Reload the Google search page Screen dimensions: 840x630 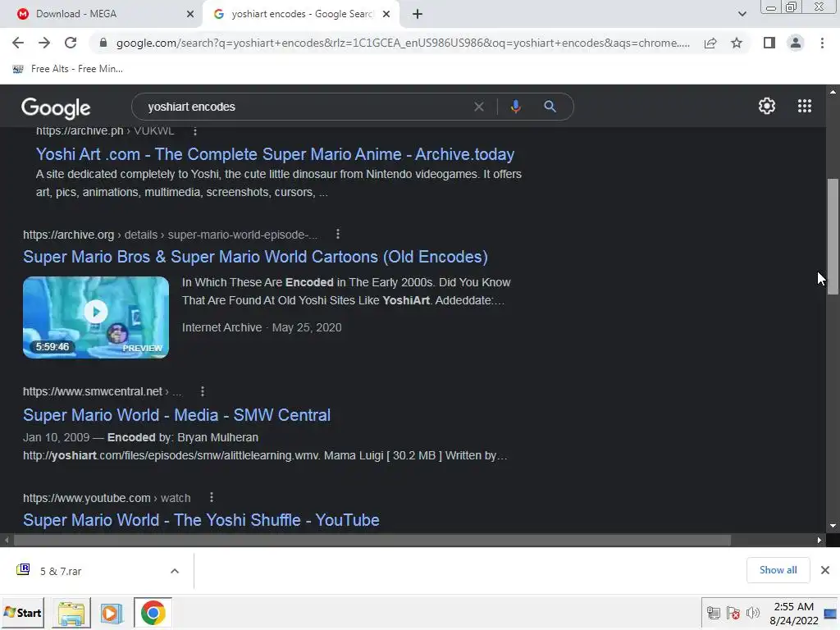[x=71, y=43]
